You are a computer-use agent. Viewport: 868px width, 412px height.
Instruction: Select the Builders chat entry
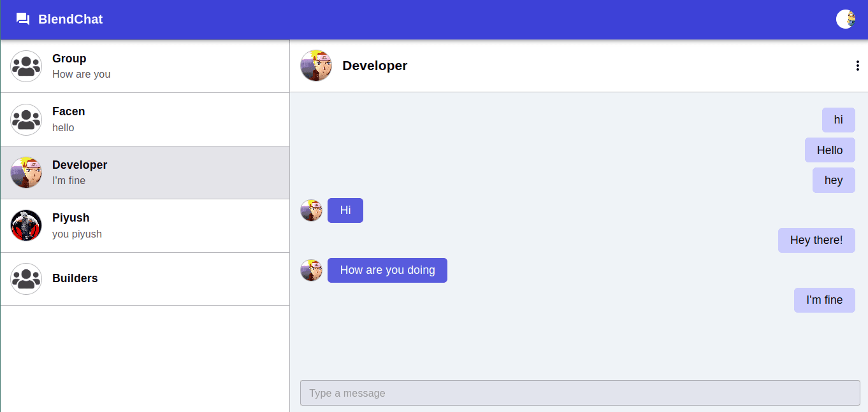[145, 279]
